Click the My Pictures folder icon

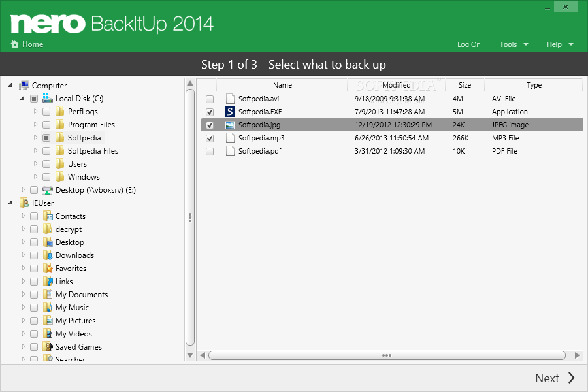(48, 320)
